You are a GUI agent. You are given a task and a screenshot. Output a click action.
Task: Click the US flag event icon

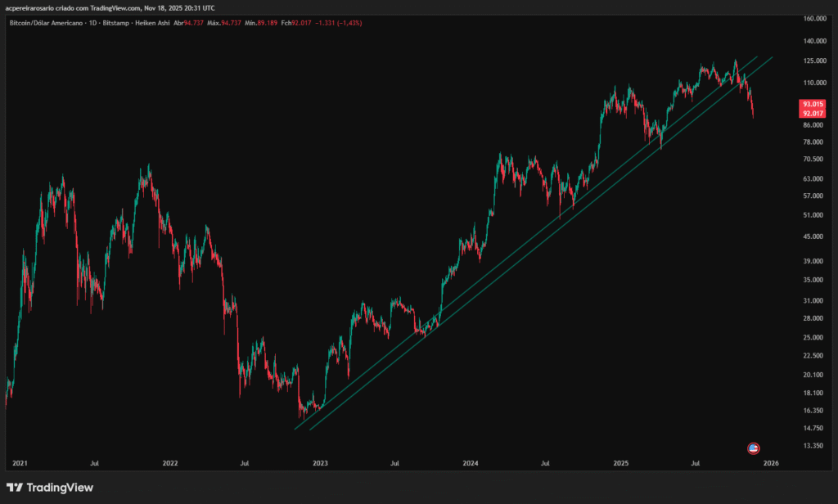click(754, 448)
